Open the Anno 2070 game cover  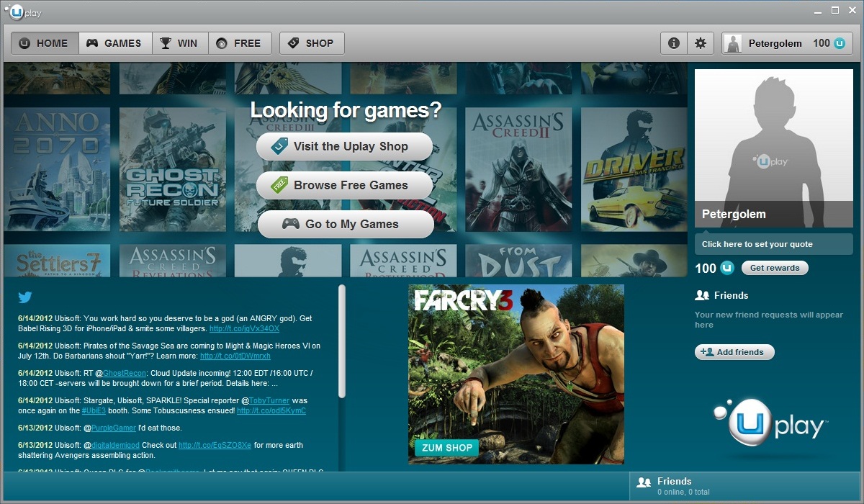57,169
